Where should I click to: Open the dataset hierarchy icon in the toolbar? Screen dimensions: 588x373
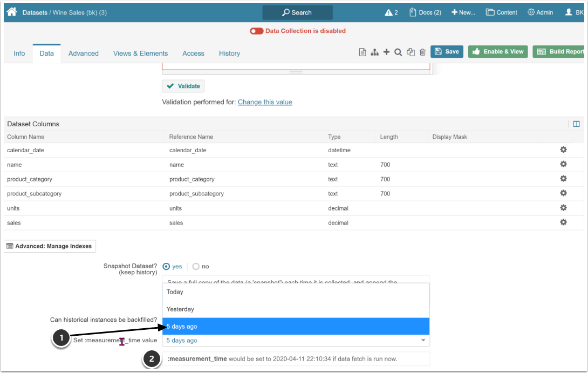tap(374, 51)
